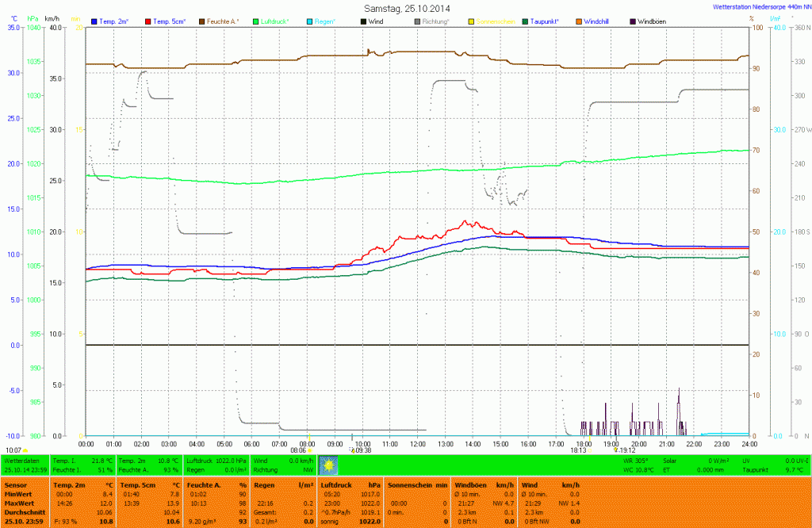Click the 12:00 mark on the time axis
812x528 pixels.
pos(417,443)
